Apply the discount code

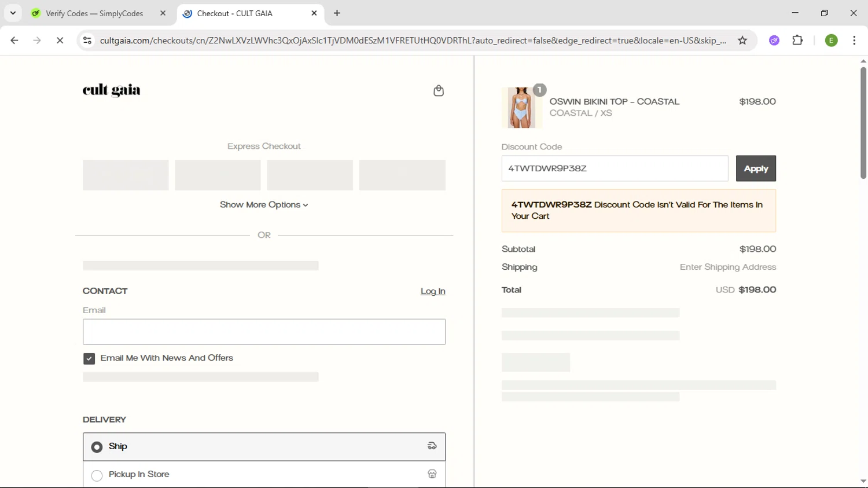click(756, 168)
